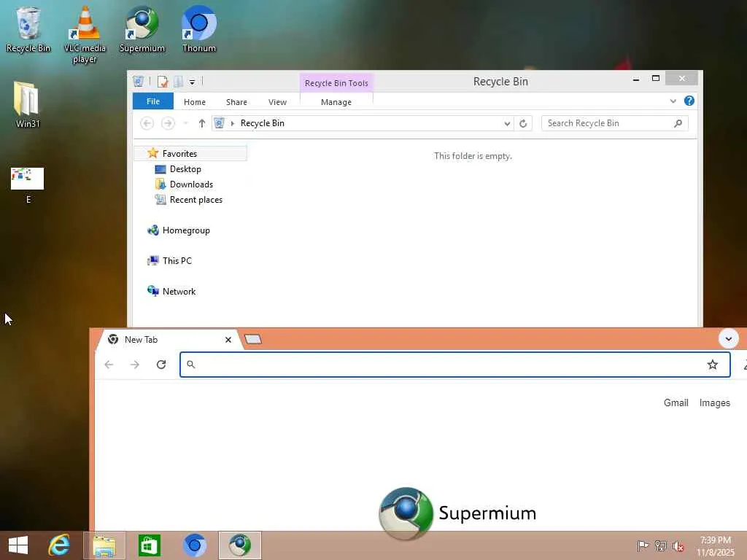Open the Supermium desktop shortcut

tap(142, 29)
